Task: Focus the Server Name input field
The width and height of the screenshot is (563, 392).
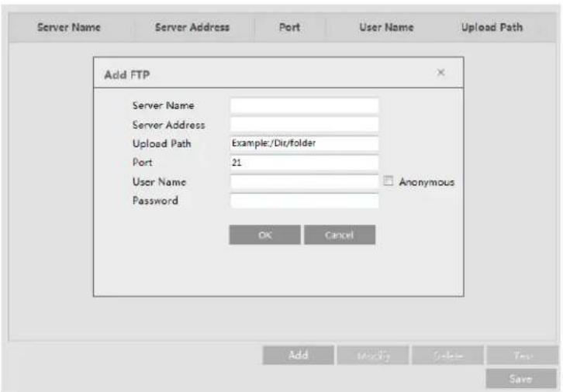Action: tap(304, 105)
